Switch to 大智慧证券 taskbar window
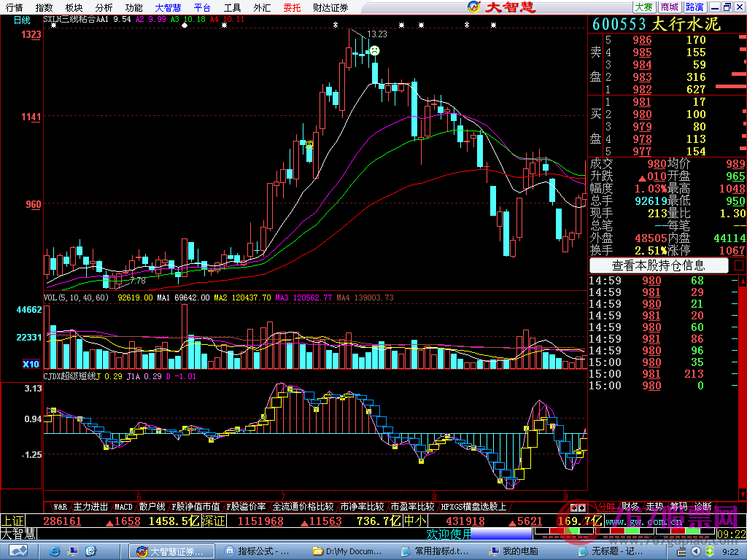Viewport: 747px width, 560px height. point(172,551)
